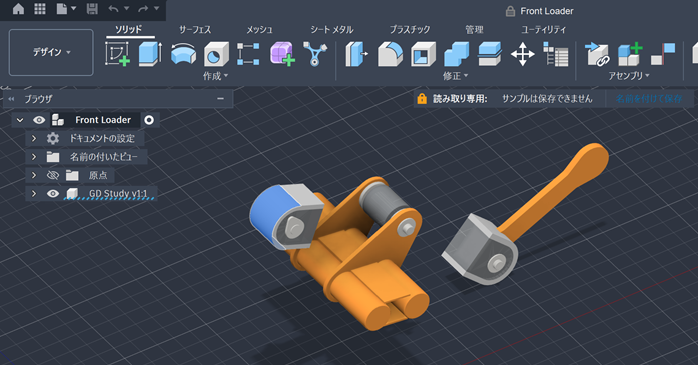Open the data panel grid icon
Viewport: 698px width, 365px height.
(x=40, y=9)
